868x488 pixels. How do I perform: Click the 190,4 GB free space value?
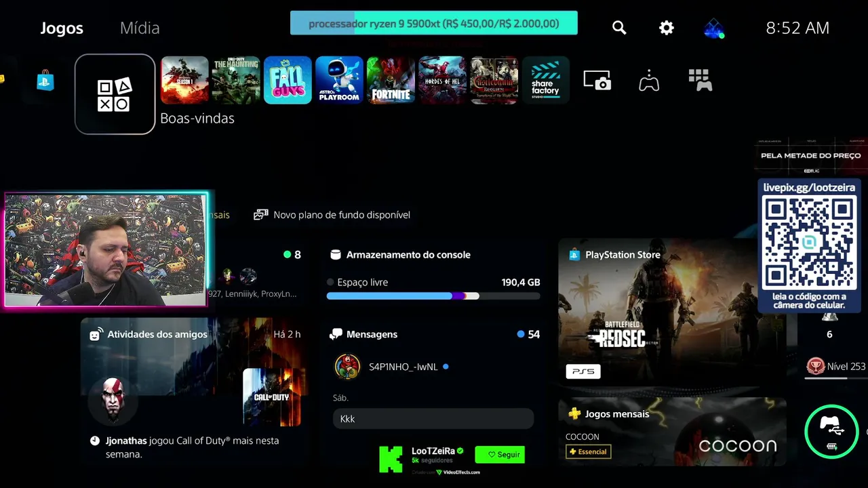(521, 282)
